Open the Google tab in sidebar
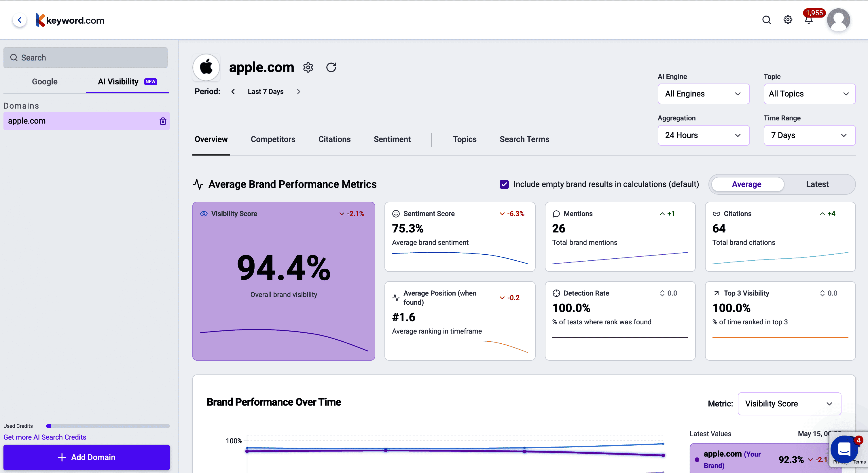 pos(44,82)
